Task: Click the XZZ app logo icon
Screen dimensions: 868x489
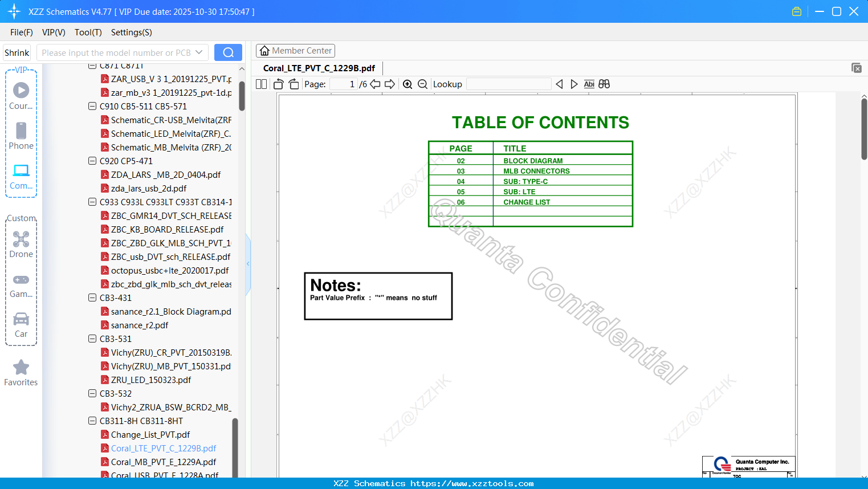Action: [14, 11]
